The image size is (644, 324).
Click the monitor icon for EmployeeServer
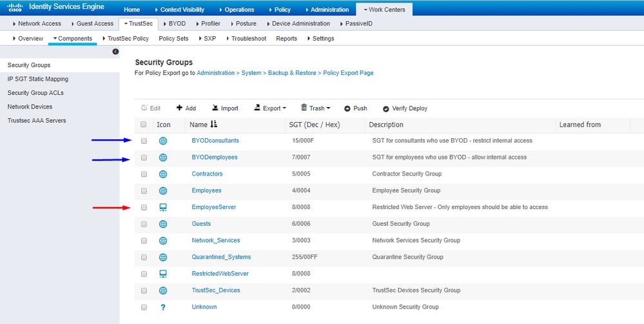[163, 208]
